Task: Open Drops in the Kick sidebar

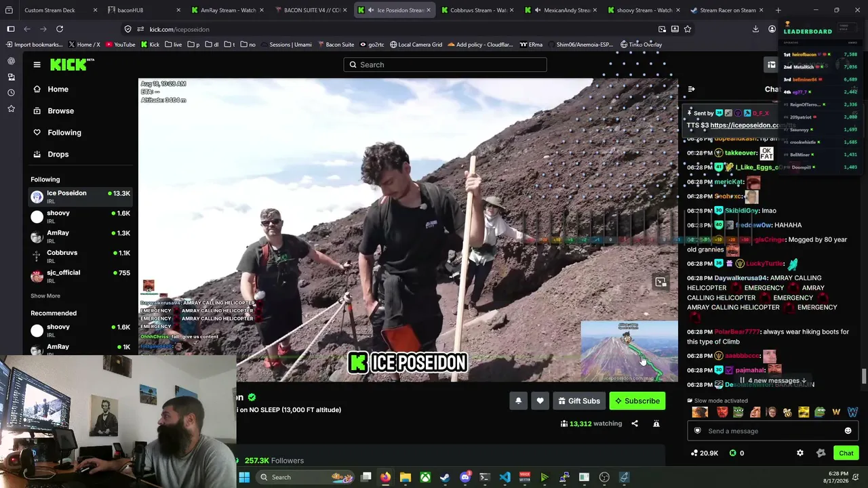Action: click(x=51, y=154)
